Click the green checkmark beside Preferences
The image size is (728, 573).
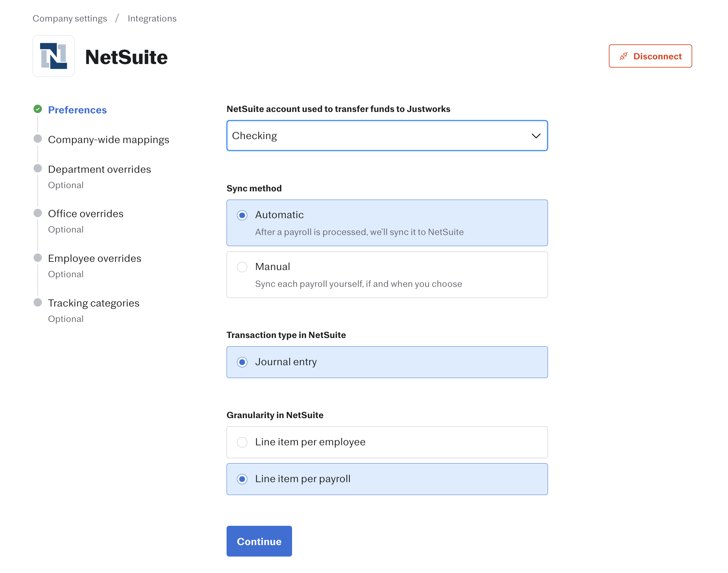pos(38,109)
